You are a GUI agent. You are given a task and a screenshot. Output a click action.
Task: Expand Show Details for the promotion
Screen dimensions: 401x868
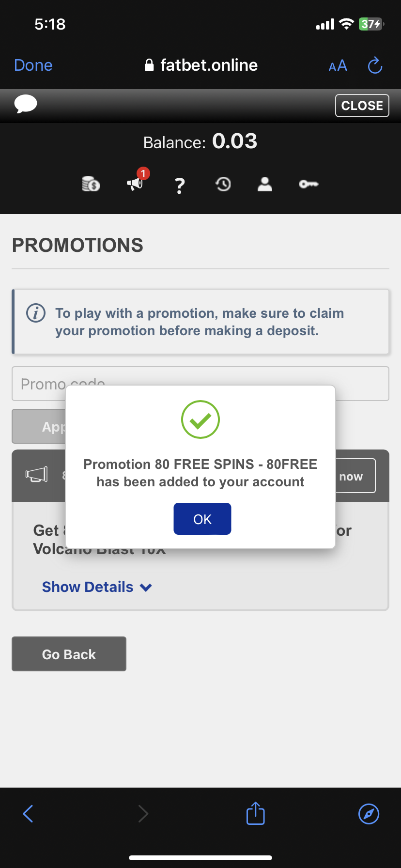coord(87,587)
